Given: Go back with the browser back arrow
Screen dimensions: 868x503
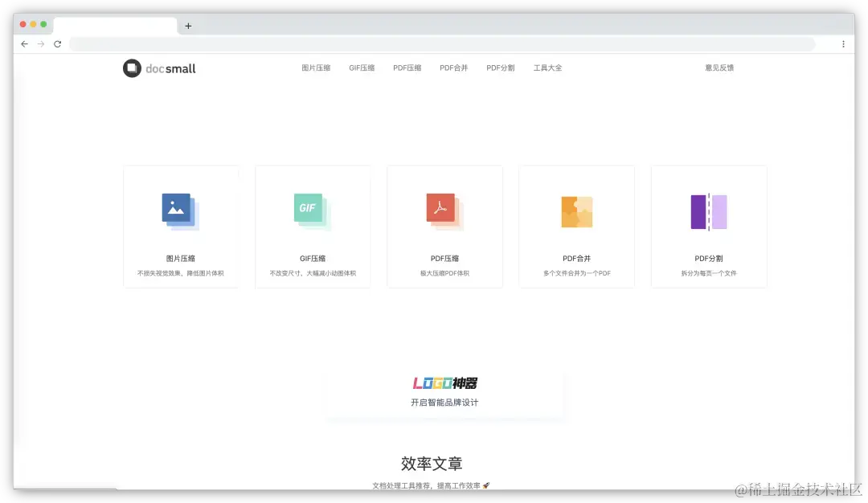Looking at the screenshot, I should point(24,43).
